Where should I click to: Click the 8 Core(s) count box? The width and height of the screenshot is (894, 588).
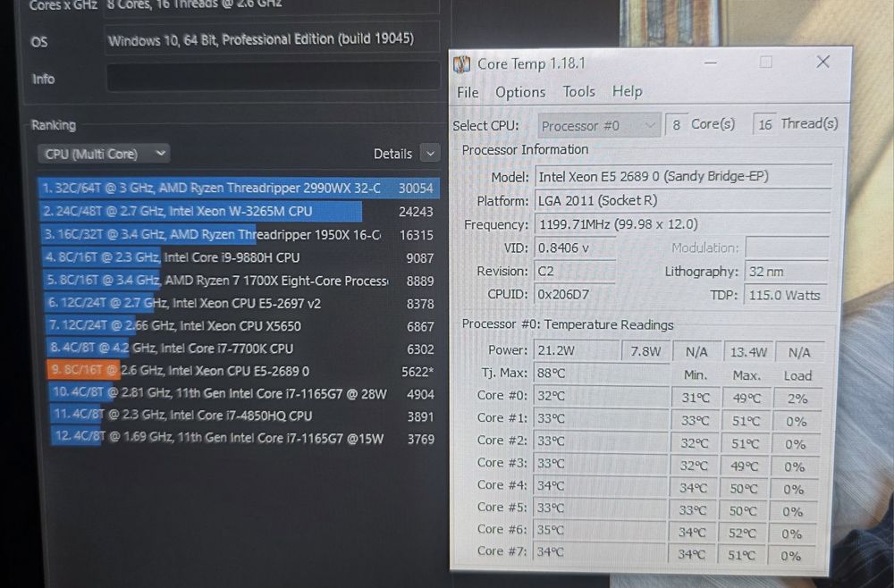pyautogui.click(x=676, y=124)
